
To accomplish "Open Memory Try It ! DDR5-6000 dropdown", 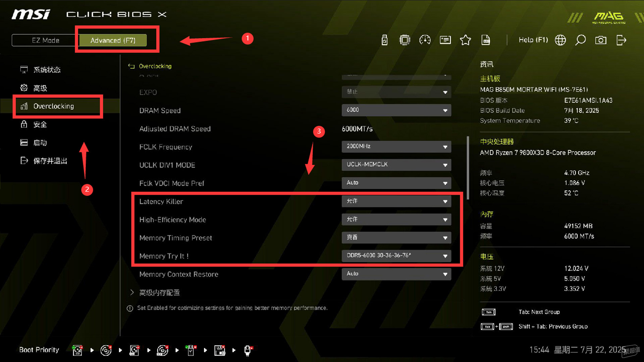I will point(396,256).
